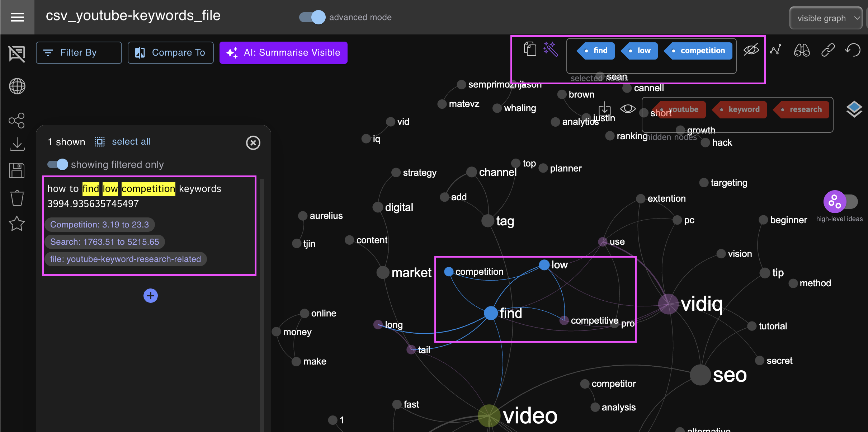Open the visible graph dropdown
Image resolution: width=868 pixels, height=432 pixels.
coord(826,18)
